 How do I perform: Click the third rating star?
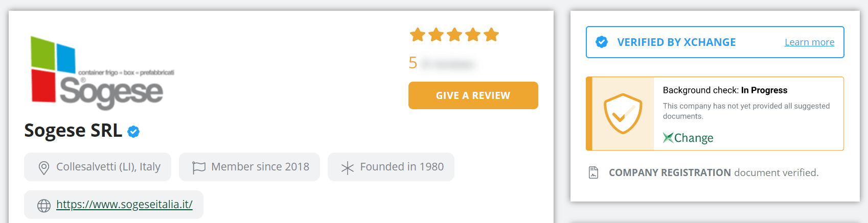pyautogui.click(x=454, y=35)
